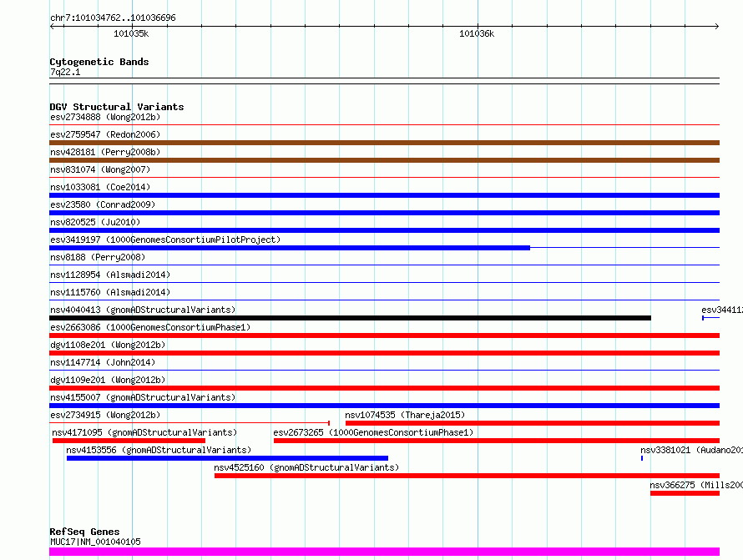Click nsv4155007 (gnomADStructuralVariants) label
This screenshot has width=743, height=560.
coord(143,397)
